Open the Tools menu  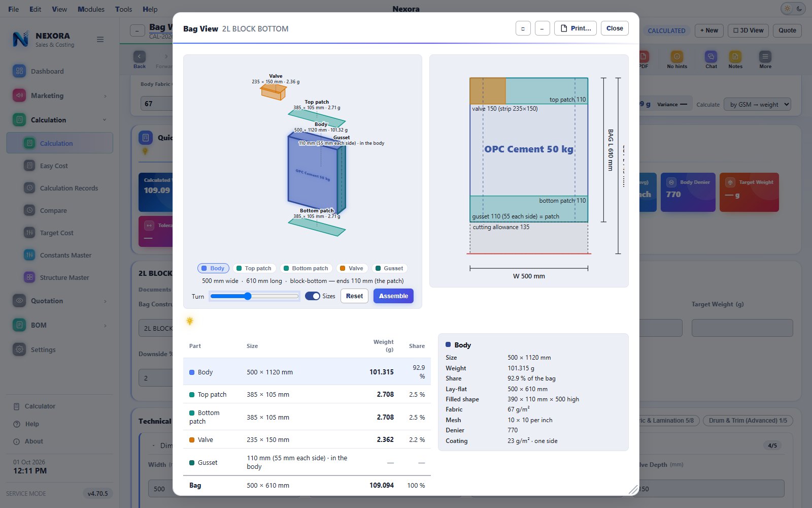point(123,9)
